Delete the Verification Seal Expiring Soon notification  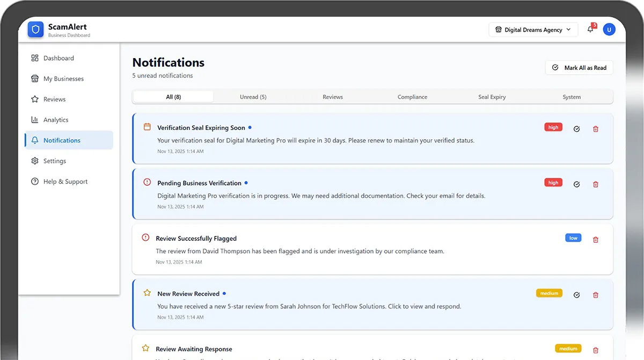(595, 129)
